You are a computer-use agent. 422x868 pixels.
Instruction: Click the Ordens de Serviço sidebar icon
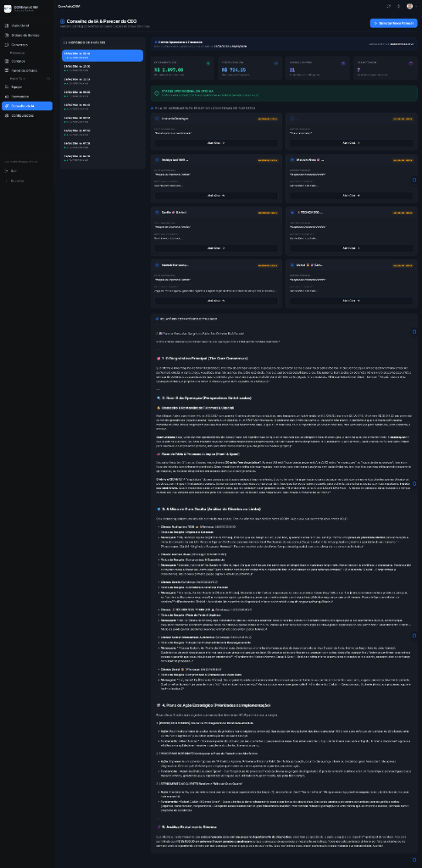[x=7, y=35]
